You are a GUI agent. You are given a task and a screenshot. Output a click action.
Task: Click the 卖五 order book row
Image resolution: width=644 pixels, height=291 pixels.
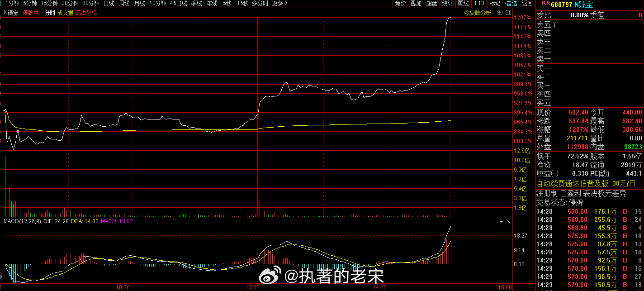[590, 24]
